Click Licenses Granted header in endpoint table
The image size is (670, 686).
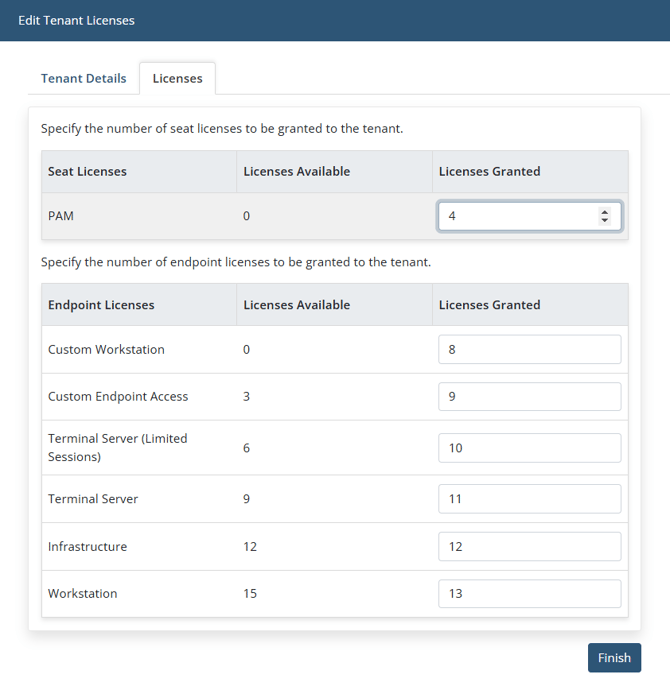pyautogui.click(x=489, y=305)
